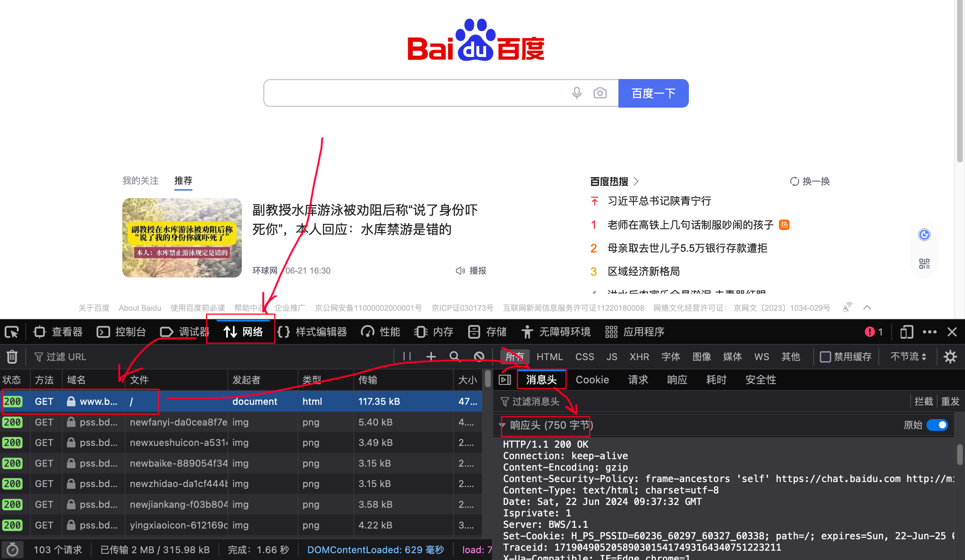This screenshot has width=965, height=560.
Task: Open network settings gear icon
Action: point(950,357)
